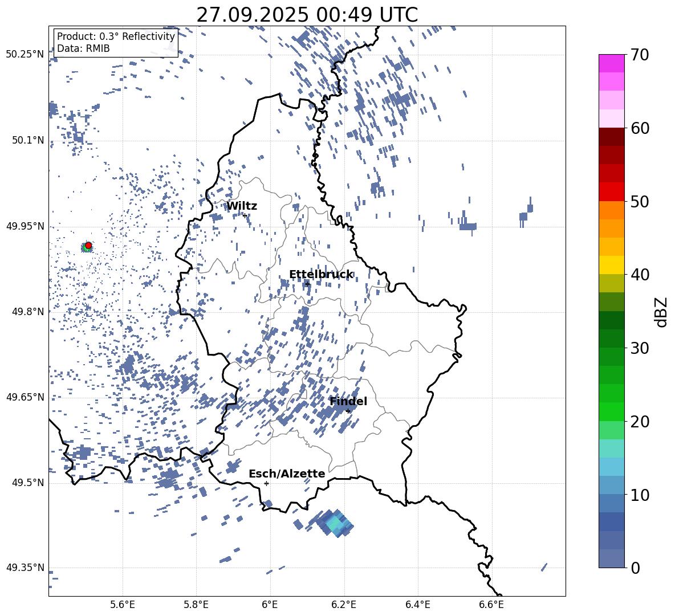The height and width of the screenshot is (616, 675).
Task: Click the colorbar tick value 20
Action: (x=640, y=421)
